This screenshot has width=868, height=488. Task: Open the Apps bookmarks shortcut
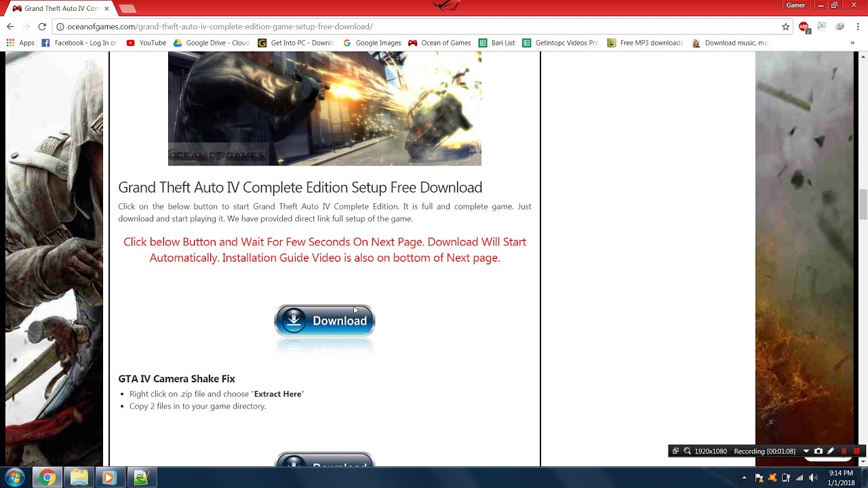(x=20, y=43)
